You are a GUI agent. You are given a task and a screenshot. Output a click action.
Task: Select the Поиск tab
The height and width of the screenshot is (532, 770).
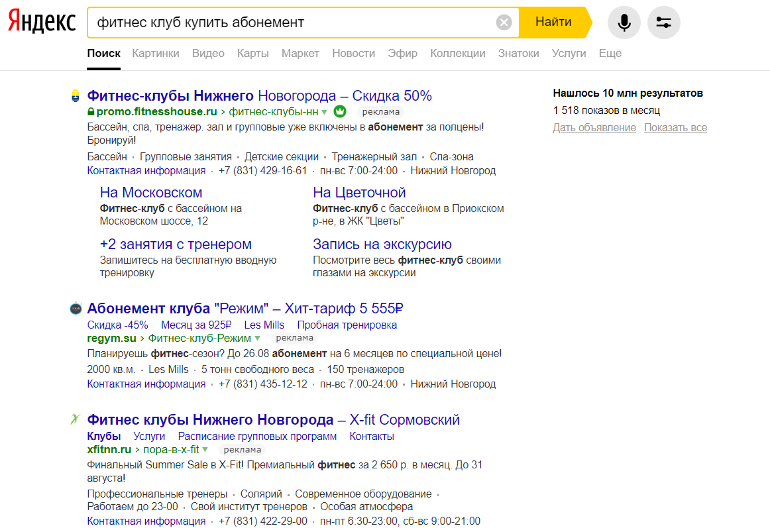(x=103, y=54)
